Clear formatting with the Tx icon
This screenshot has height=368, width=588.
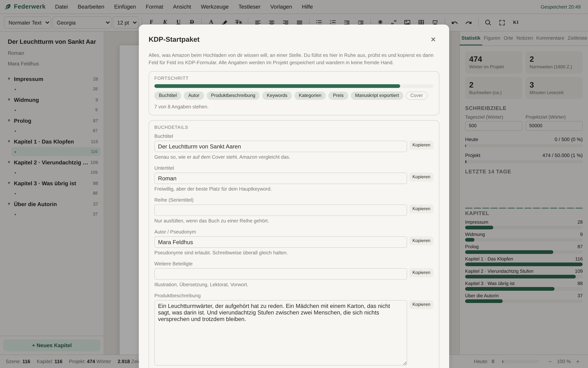pyautogui.click(x=238, y=22)
